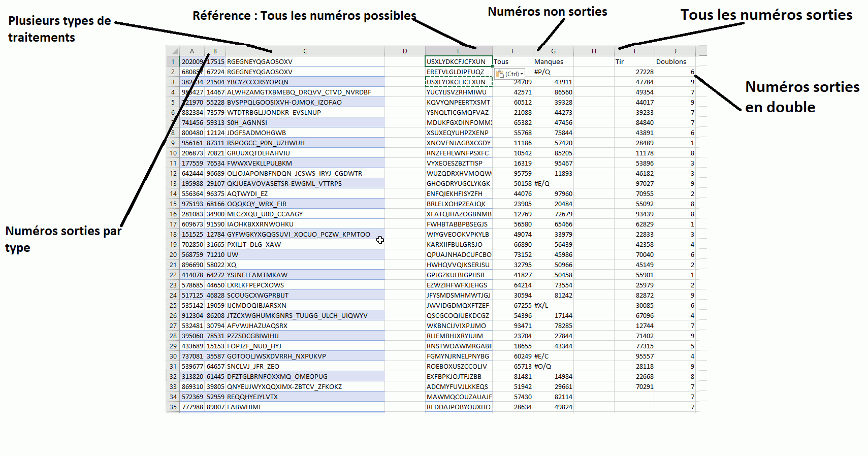Click the "Doublons" header cell
This screenshot has width=868, height=456.
[x=676, y=61]
